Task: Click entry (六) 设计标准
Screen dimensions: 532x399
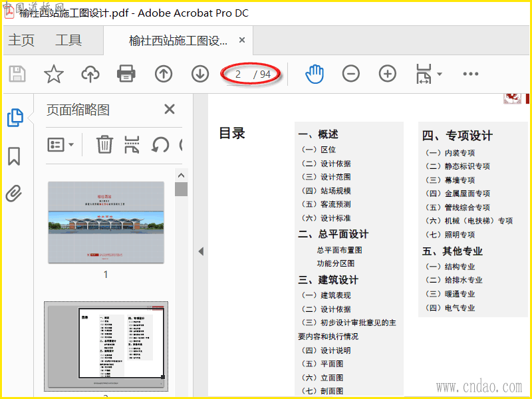Action: coord(326,218)
